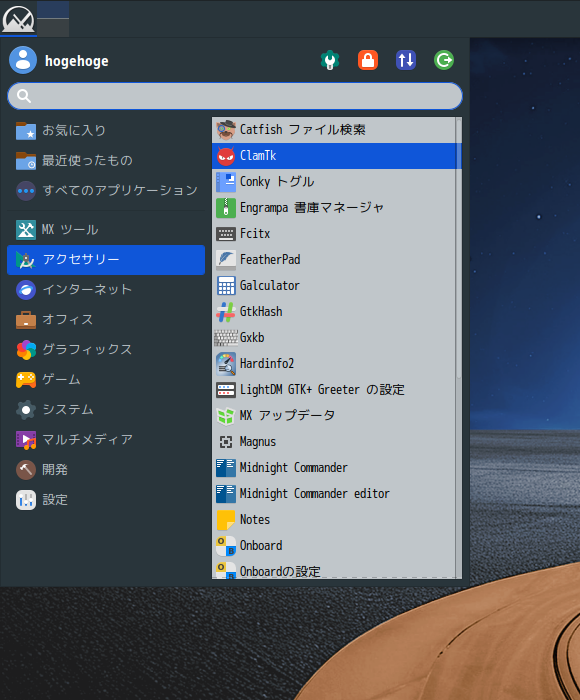Open the グラフィックス category

pos(106,350)
